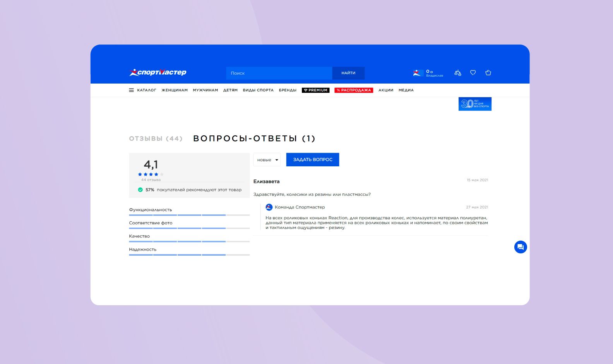Go to the Распродажа sale section
The height and width of the screenshot is (364, 613).
[x=354, y=90]
